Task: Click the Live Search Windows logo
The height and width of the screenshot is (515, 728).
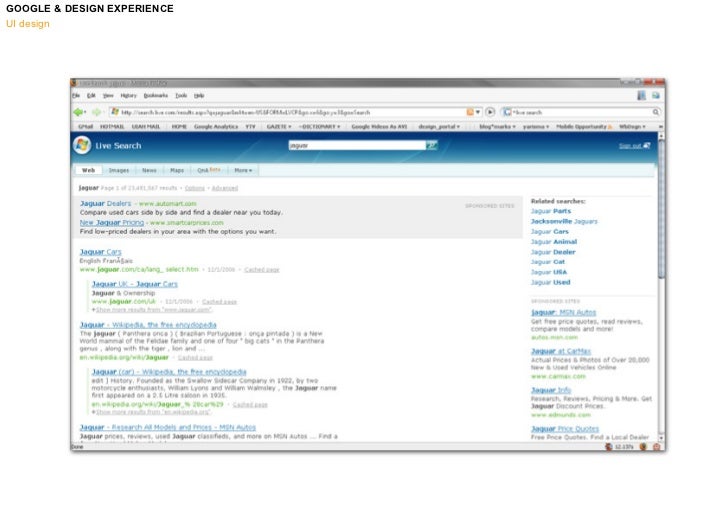Action: tap(82, 145)
